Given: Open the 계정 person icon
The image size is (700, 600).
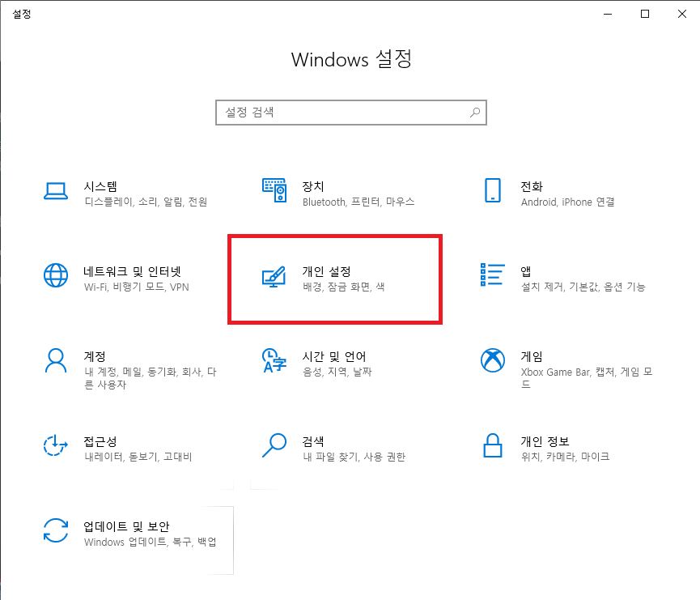Looking at the screenshot, I should 56,360.
